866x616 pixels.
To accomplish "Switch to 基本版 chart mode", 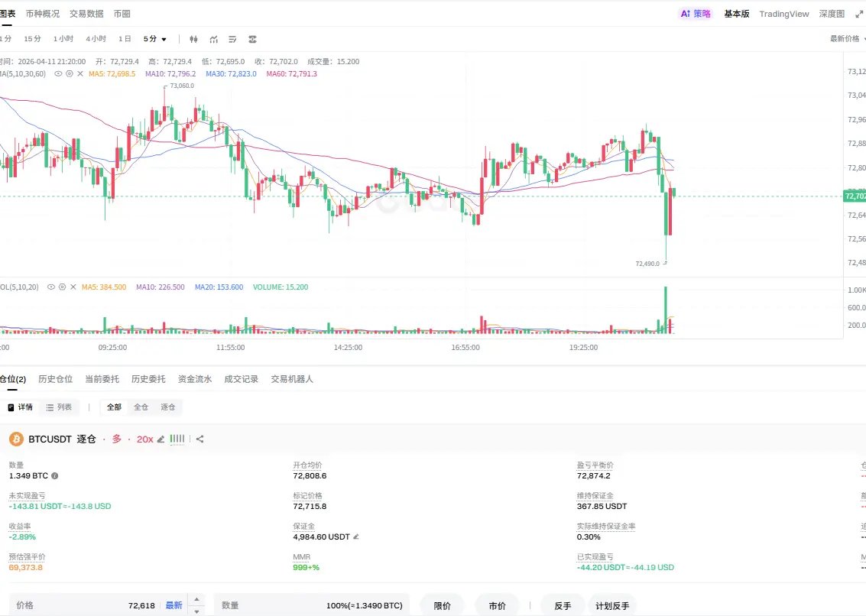I will click(x=737, y=14).
